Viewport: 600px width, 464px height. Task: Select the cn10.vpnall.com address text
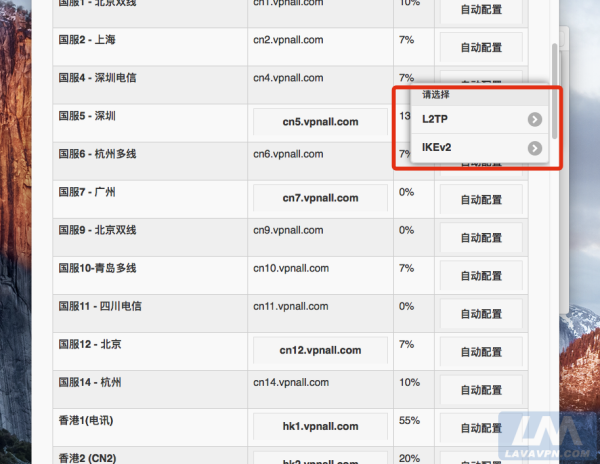coord(291,268)
